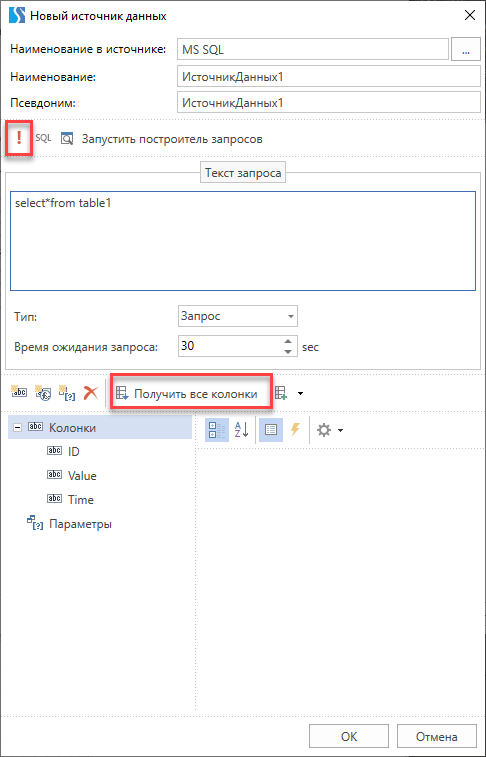Click the magnifier icon of the query builder

(x=67, y=139)
